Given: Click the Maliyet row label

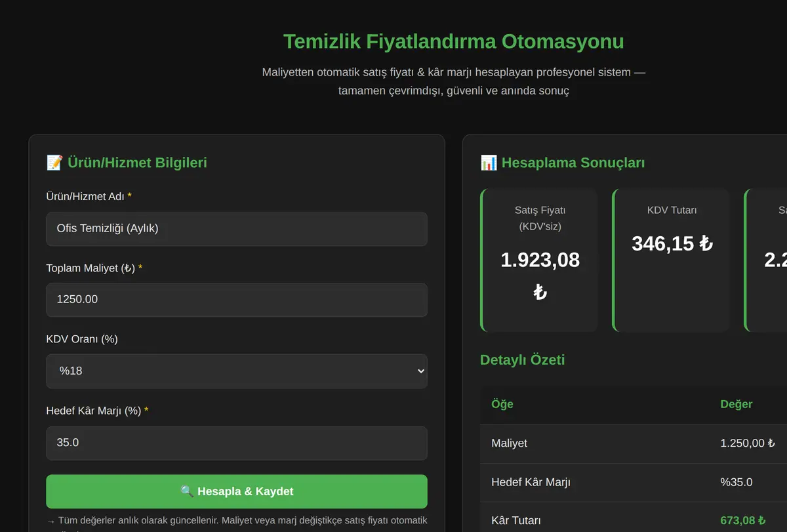Looking at the screenshot, I should click(x=509, y=443).
